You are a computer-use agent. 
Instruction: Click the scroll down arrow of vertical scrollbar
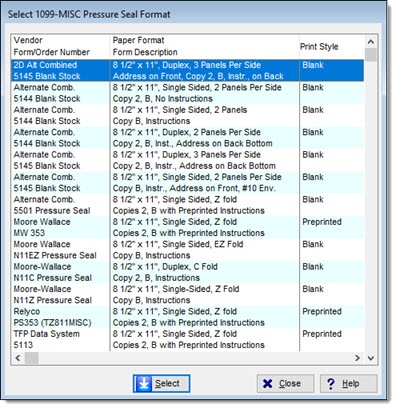pyautogui.click(x=371, y=358)
